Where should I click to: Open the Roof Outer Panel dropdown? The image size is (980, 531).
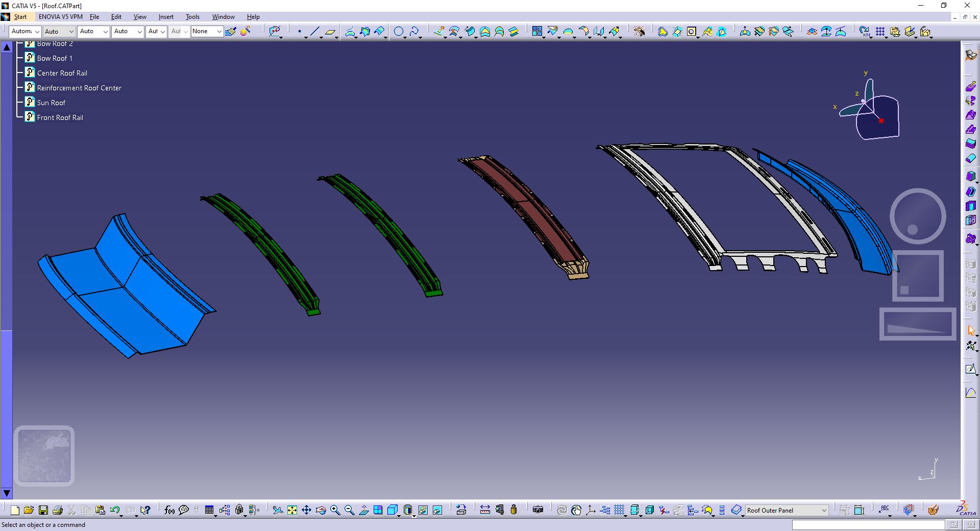pyautogui.click(x=787, y=510)
